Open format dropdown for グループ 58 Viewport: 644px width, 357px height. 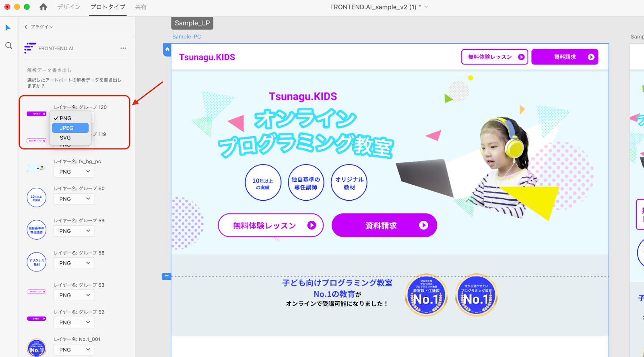tap(74, 263)
